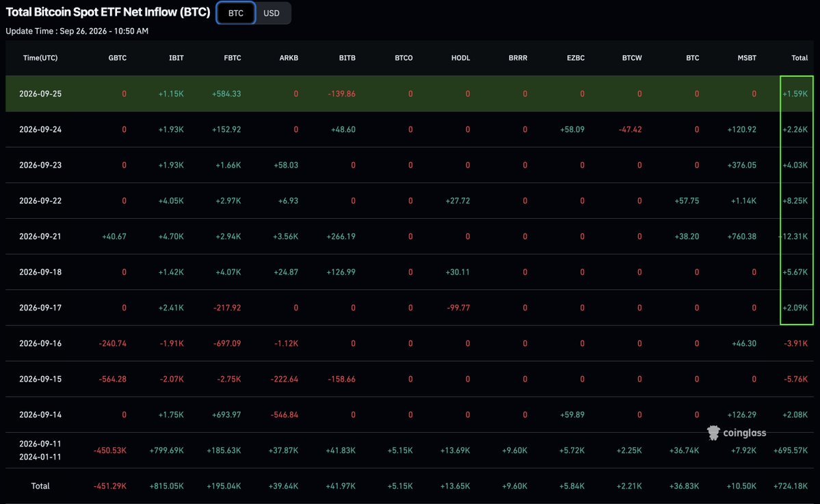Click the 2026-09-23 date row label
The height and width of the screenshot is (504, 820).
(40, 165)
